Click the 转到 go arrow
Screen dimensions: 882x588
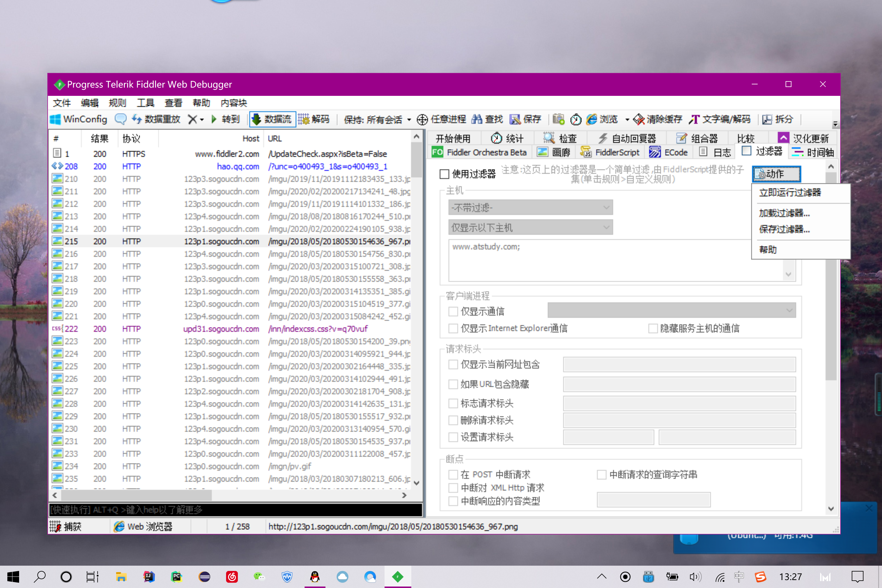(225, 119)
